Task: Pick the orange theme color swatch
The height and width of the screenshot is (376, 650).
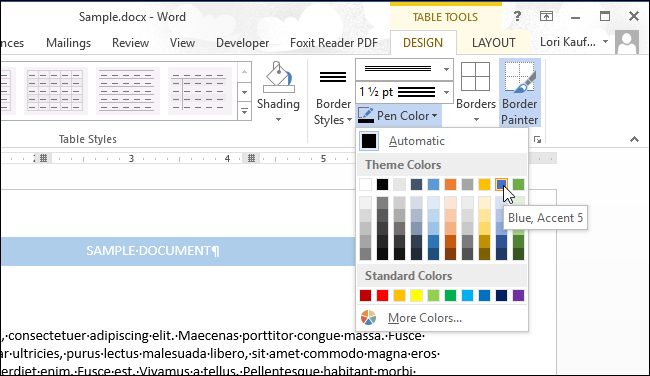Action: pyautogui.click(x=451, y=184)
